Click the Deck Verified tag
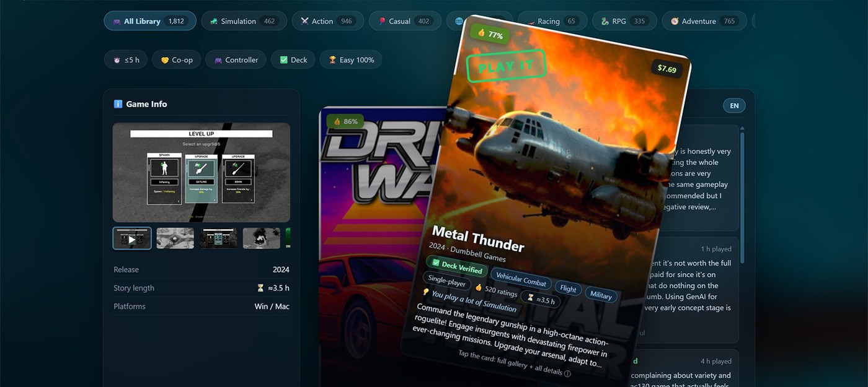 coord(457,267)
